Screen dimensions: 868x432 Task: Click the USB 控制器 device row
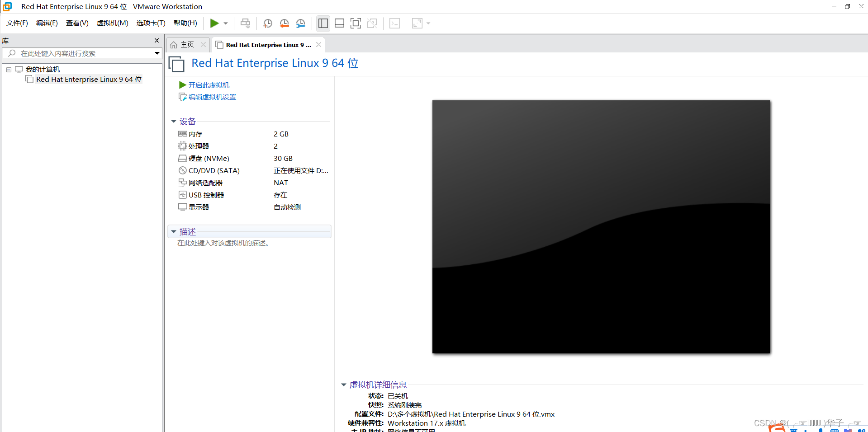pos(253,195)
